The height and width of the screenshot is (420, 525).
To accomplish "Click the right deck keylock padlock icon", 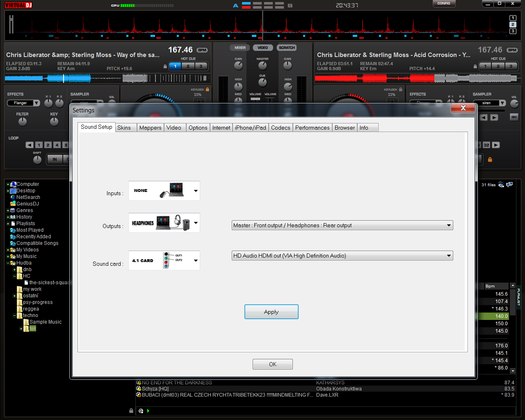I will [x=400, y=89].
